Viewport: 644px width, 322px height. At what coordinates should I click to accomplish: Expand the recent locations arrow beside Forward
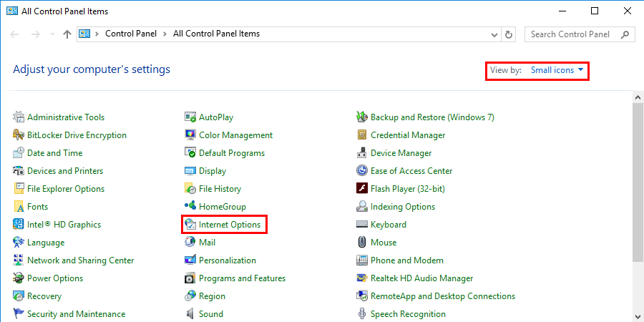[x=52, y=34]
